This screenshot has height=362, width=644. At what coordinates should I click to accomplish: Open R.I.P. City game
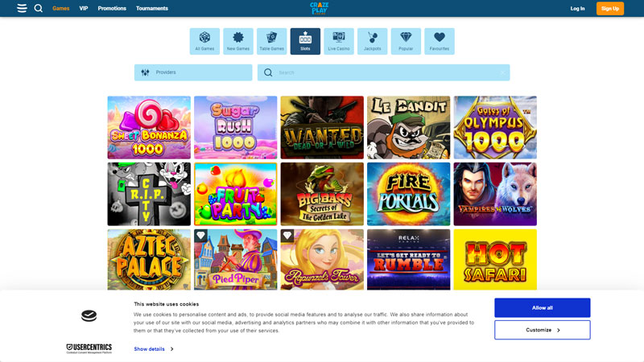pos(149,194)
